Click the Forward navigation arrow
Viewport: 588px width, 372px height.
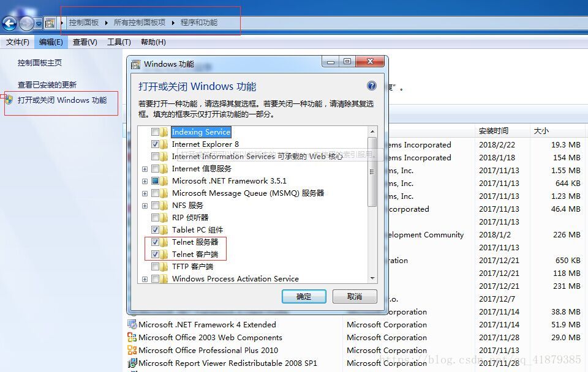pos(26,24)
